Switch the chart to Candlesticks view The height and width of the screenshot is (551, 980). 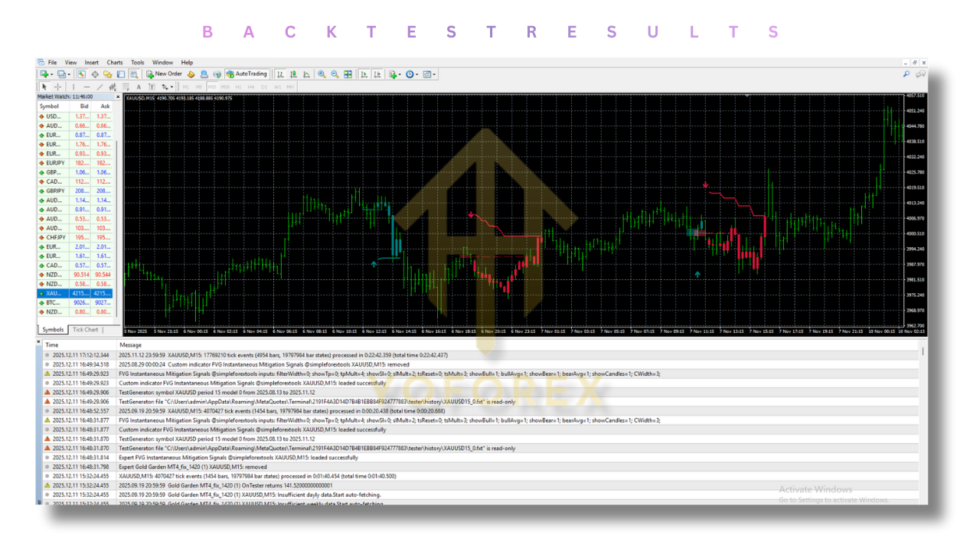(294, 74)
